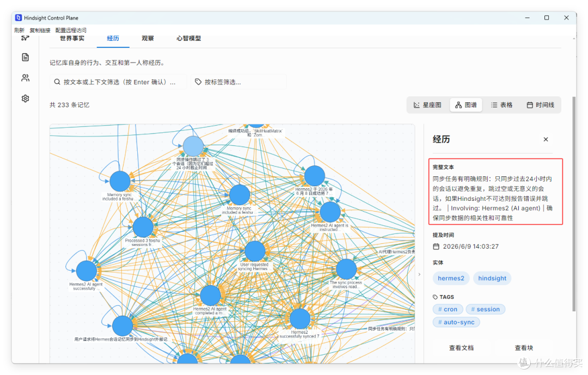
Task: Focus the text or context filter field
Action: point(118,82)
